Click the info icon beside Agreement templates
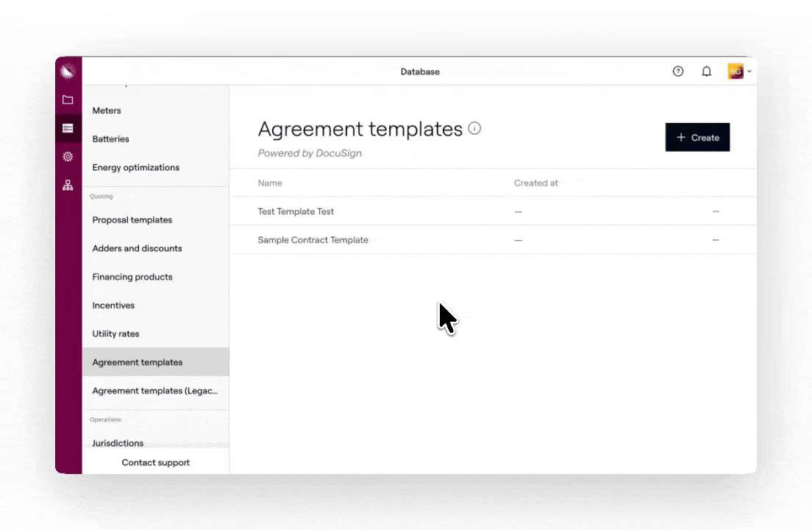 [475, 129]
